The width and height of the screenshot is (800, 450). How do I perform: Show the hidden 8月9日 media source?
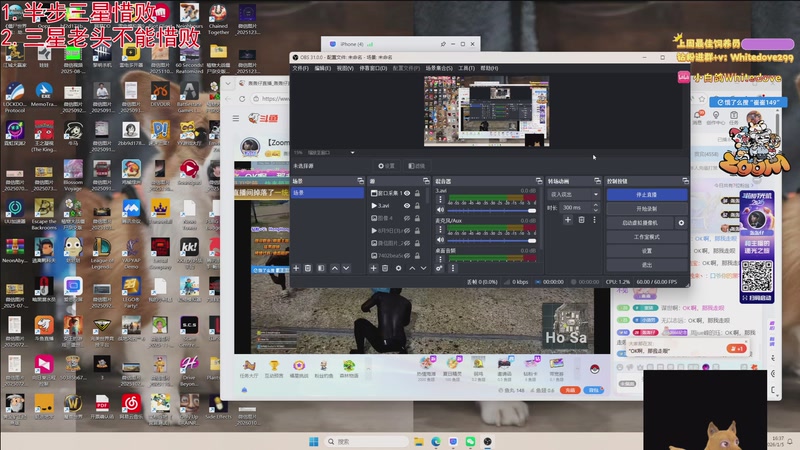(407, 231)
